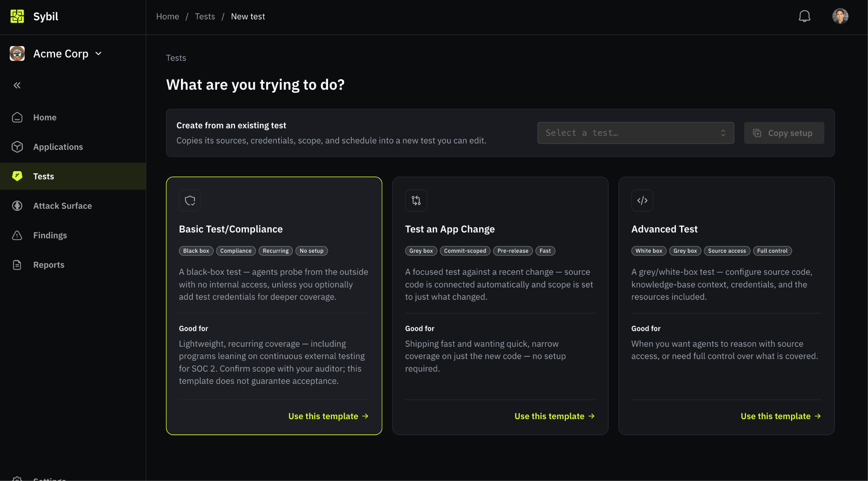868x481 pixels.
Task: Select Tests in the sidebar
Action: coord(73,176)
